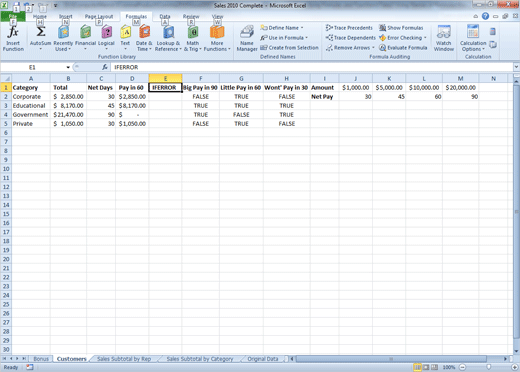Open the Name Box dropdown arrow

click(68, 67)
